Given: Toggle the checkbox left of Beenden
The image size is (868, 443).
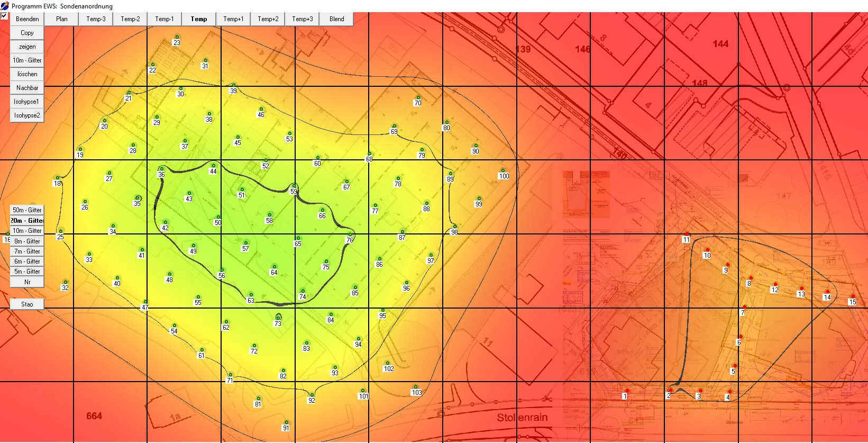Looking at the screenshot, I should click(x=4, y=16).
